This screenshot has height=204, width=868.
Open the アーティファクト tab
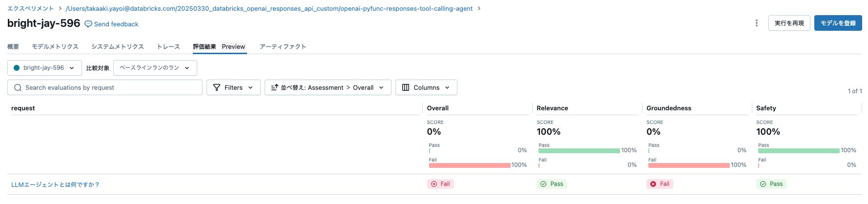(x=283, y=47)
